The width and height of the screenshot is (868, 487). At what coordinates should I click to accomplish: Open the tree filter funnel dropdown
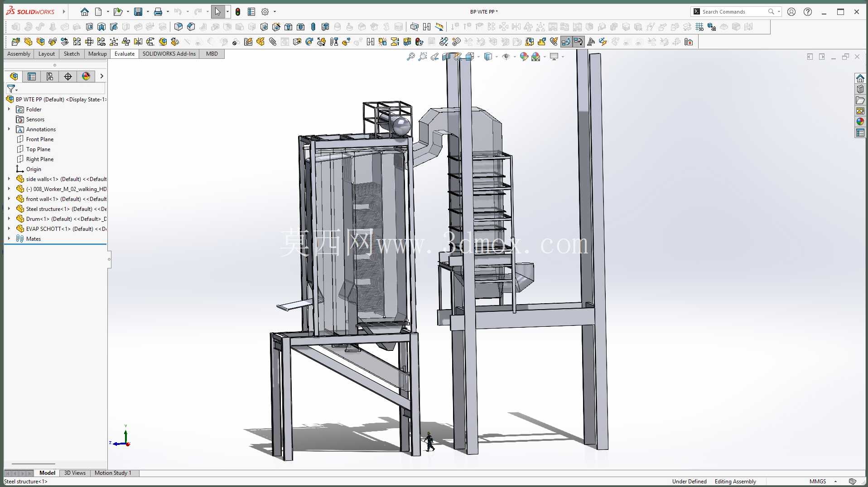(12, 89)
